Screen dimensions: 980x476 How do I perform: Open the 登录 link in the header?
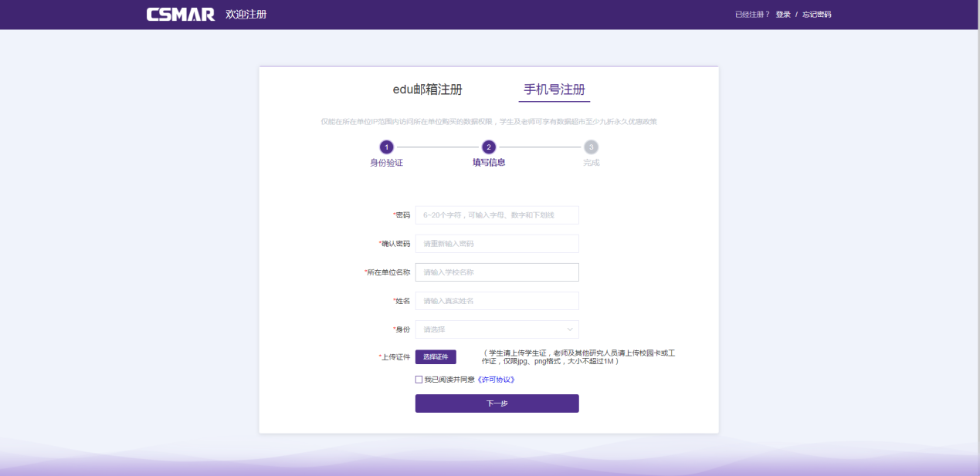coord(783,15)
